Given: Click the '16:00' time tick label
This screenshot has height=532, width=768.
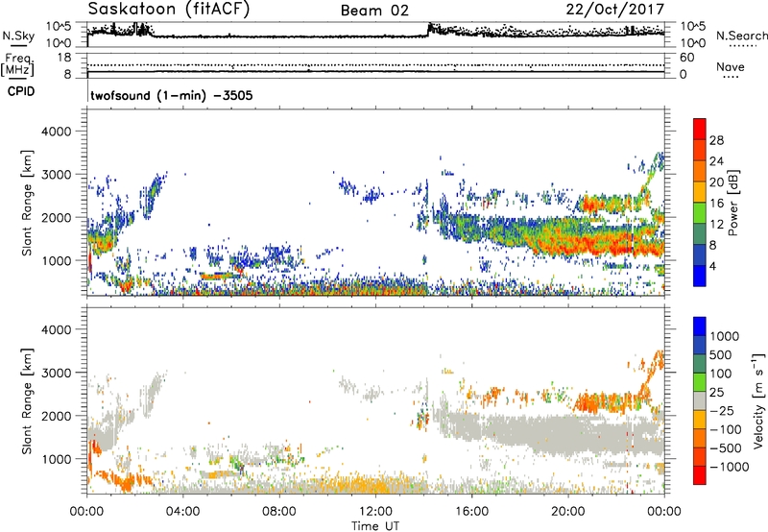Looking at the screenshot, I should (471, 512).
